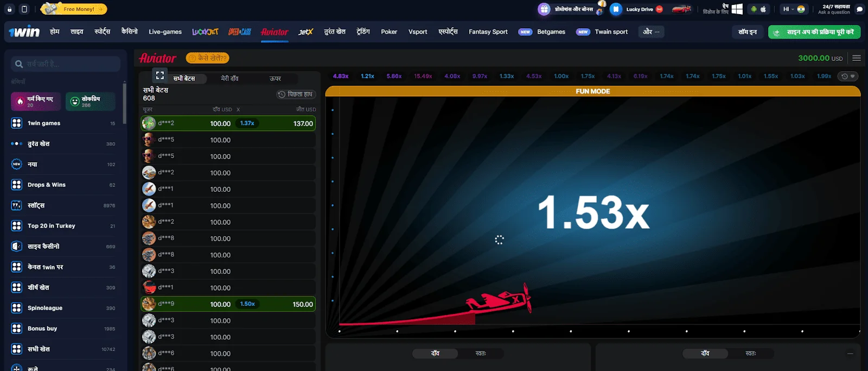The image size is (868, 371).
Task: Click the mobile phone icon in top bar
Action: [24, 9]
